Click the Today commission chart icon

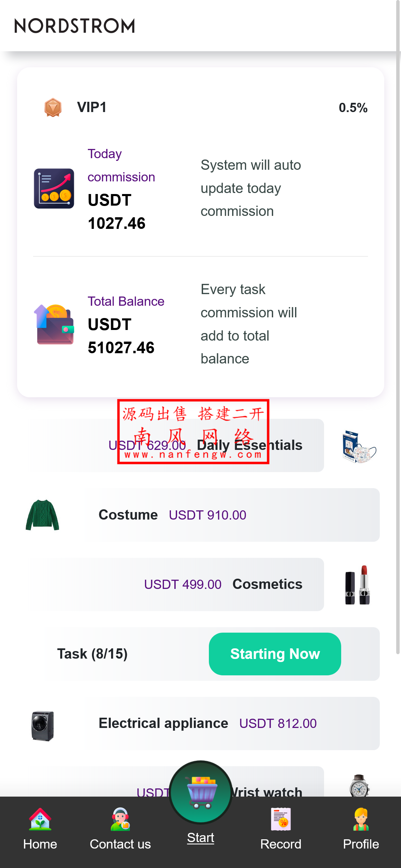click(x=54, y=189)
